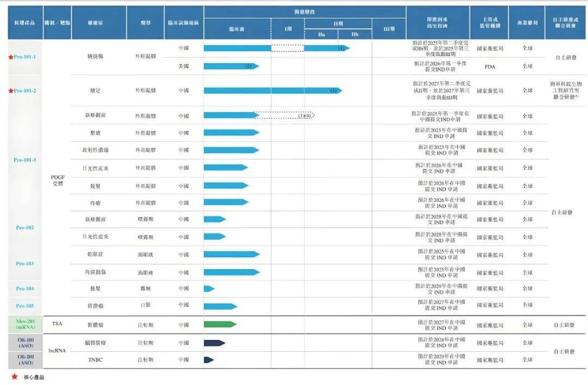
Task: Select the Mes-201 (mRNA) green label
Action: [26, 324]
